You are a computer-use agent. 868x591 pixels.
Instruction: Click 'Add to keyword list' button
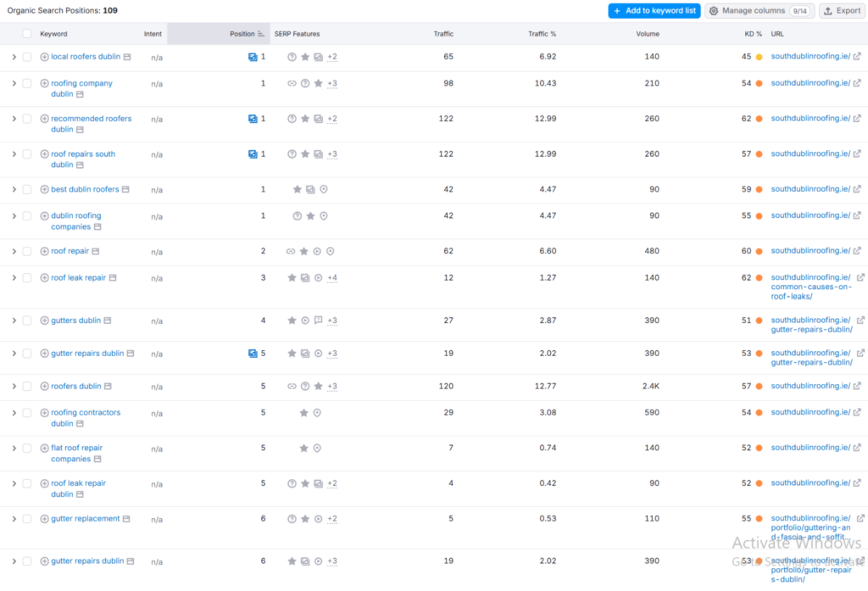pos(654,10)
